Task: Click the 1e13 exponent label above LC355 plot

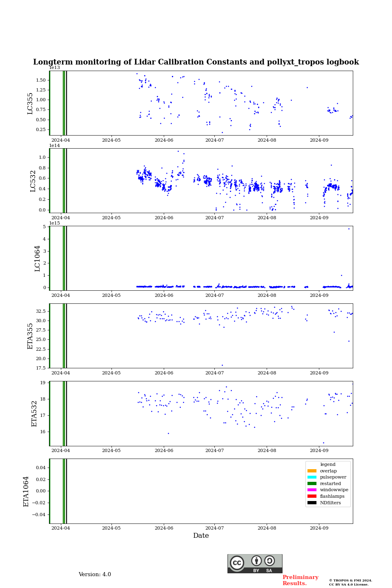Action: coord(54,68)
